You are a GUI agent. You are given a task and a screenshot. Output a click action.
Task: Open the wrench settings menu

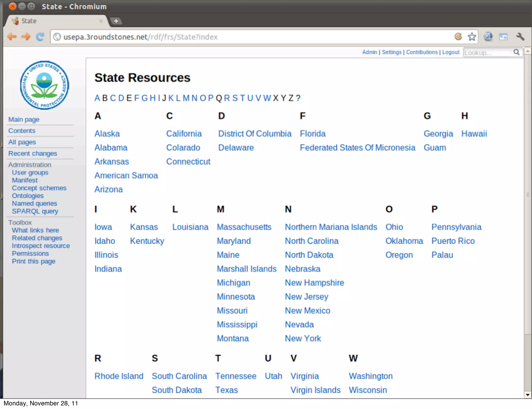(520, 37)
